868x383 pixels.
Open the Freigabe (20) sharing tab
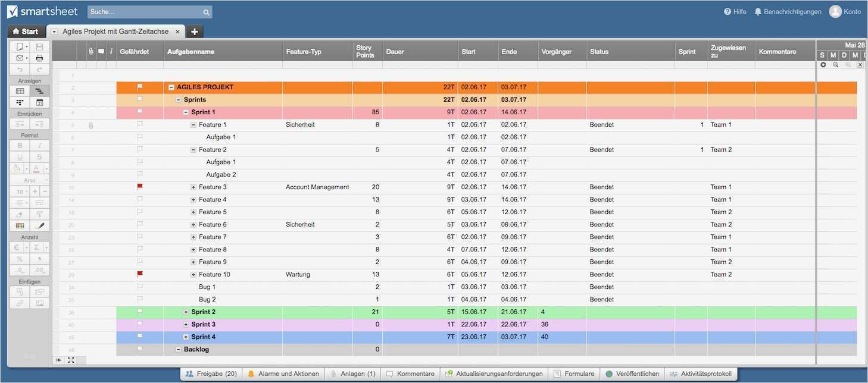pos(211,374)
